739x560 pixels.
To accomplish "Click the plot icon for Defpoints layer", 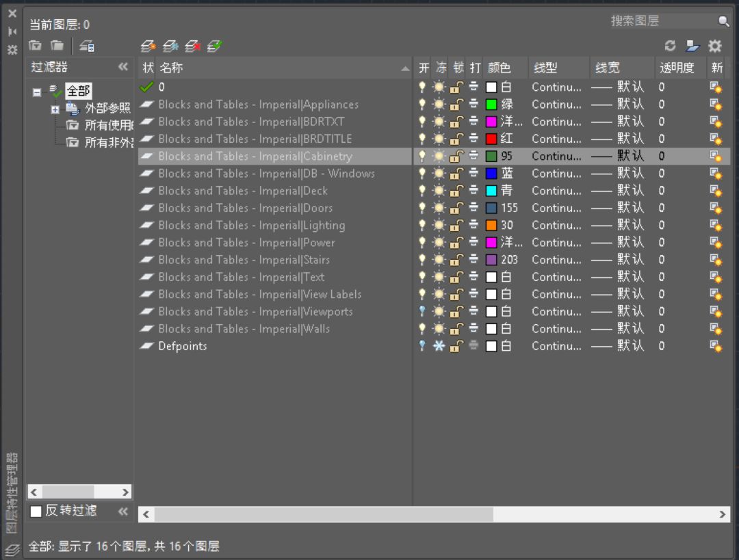I will click(474, 346).
